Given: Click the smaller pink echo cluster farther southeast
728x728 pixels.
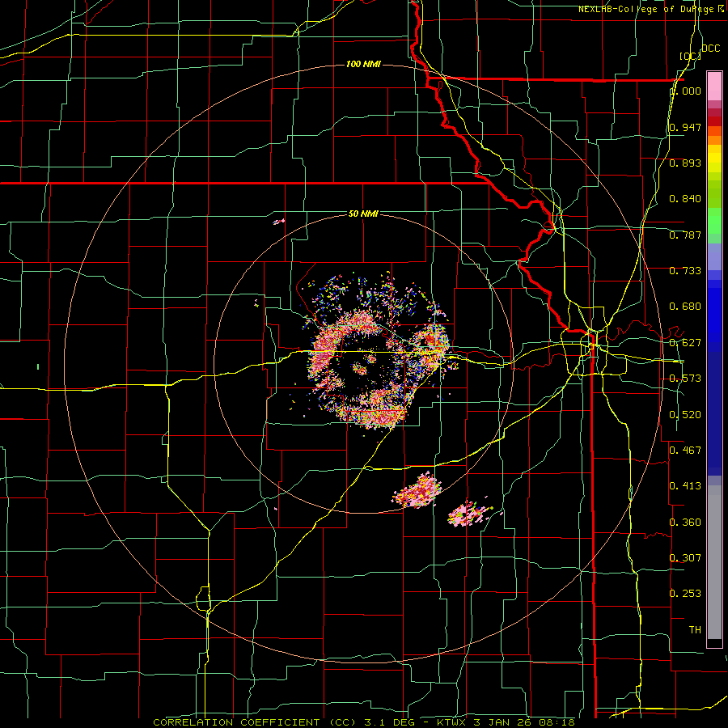Looking at the screenshot, I should pyautogui.click(x=469, y=513).
